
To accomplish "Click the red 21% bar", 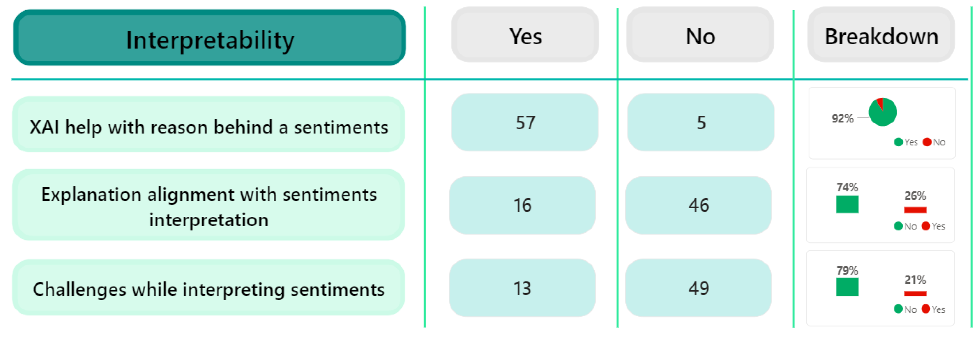I will pos(915,293).
